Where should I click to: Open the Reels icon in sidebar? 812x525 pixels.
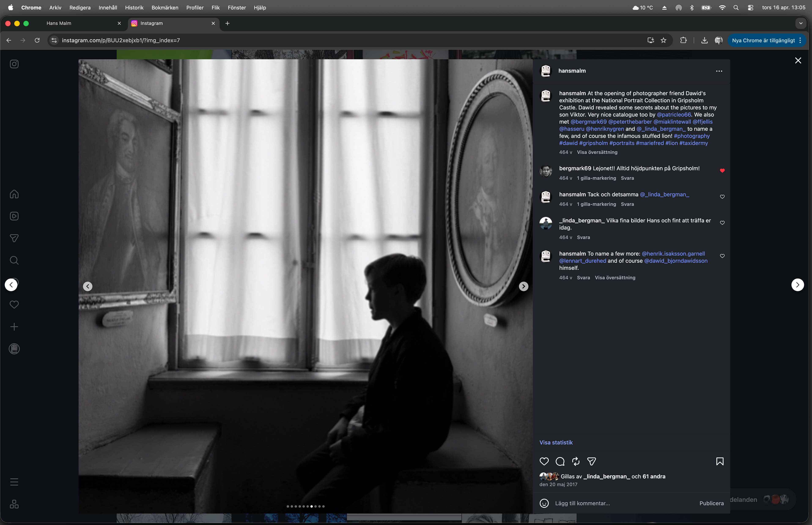tap(14, 216)
